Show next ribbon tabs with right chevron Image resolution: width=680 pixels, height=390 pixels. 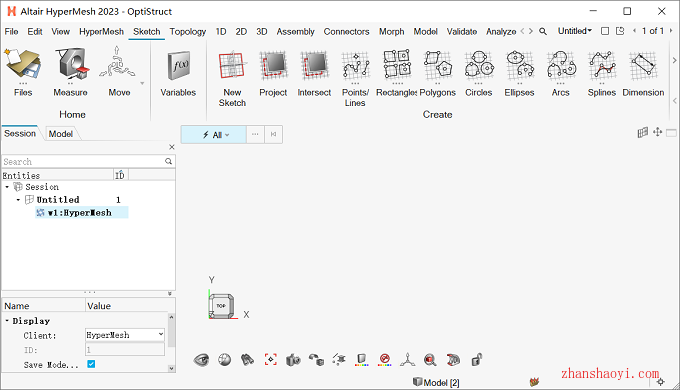[x=530, y=31]
